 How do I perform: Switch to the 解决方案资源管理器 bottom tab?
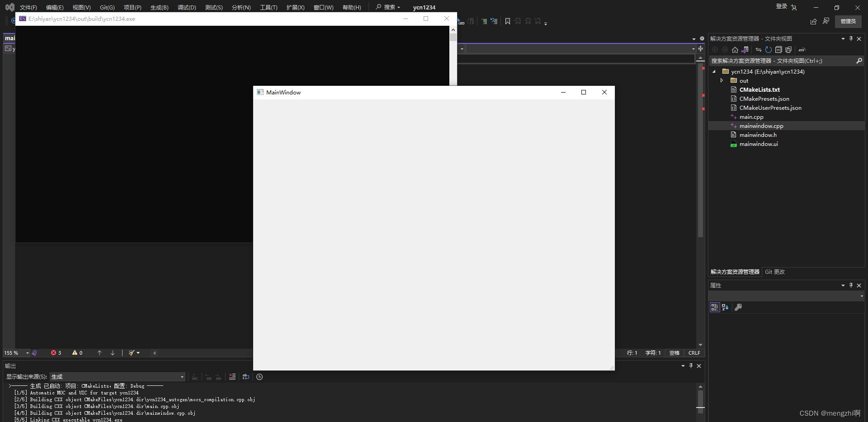tap(735, 272)
